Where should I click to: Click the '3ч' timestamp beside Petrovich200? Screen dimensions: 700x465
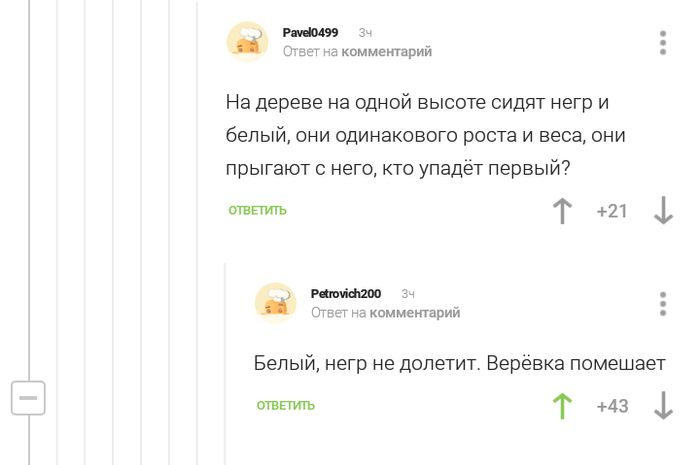408,294
